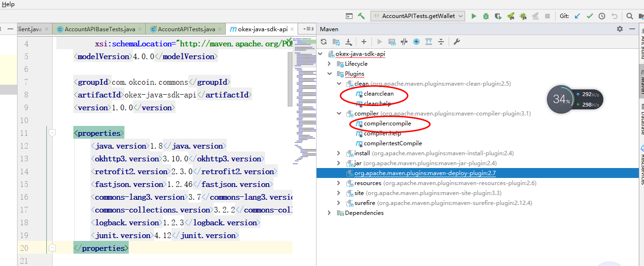The height and width of the screenshot is (266, 644).
Task: Show Git history clock icon
Action: 602,16
